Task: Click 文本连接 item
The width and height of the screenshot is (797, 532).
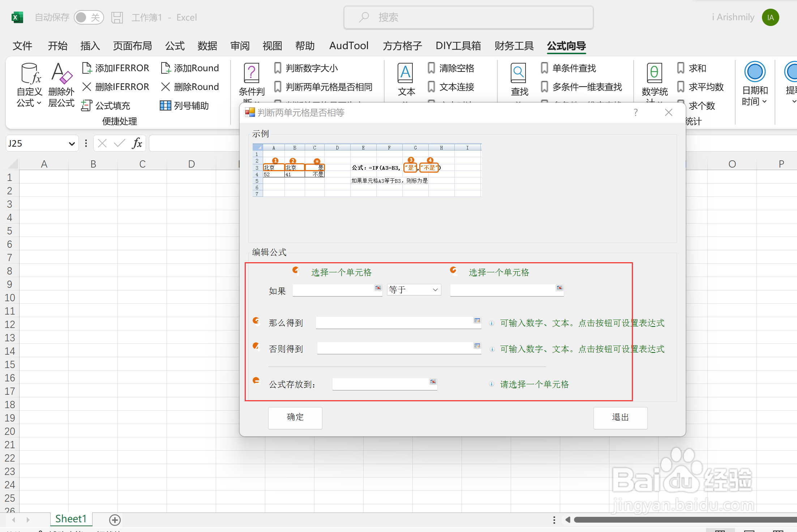Action: [x=450, y=87]
